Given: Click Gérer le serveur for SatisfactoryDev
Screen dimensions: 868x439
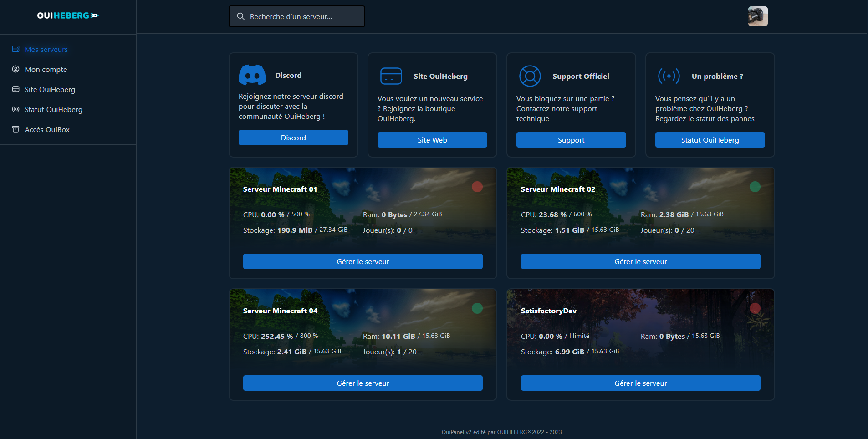Looking at the screenshot, I should [x=641, y=383].
